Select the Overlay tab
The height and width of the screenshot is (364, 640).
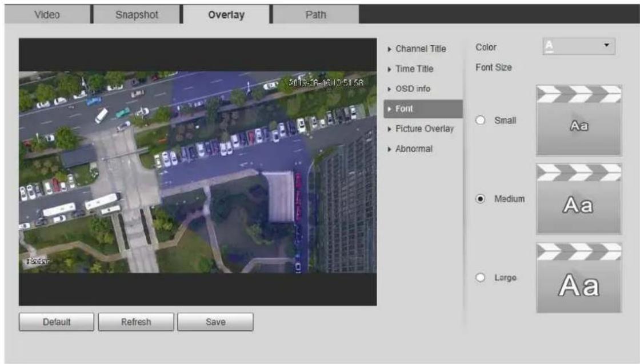226,15
